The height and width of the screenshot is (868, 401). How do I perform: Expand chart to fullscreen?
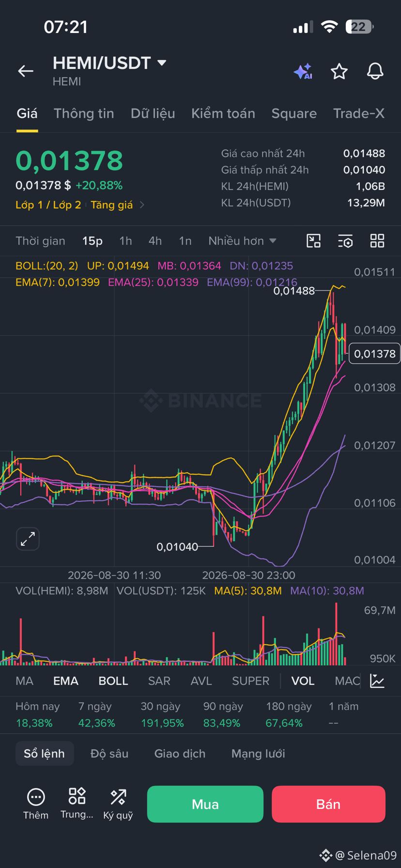28,539
